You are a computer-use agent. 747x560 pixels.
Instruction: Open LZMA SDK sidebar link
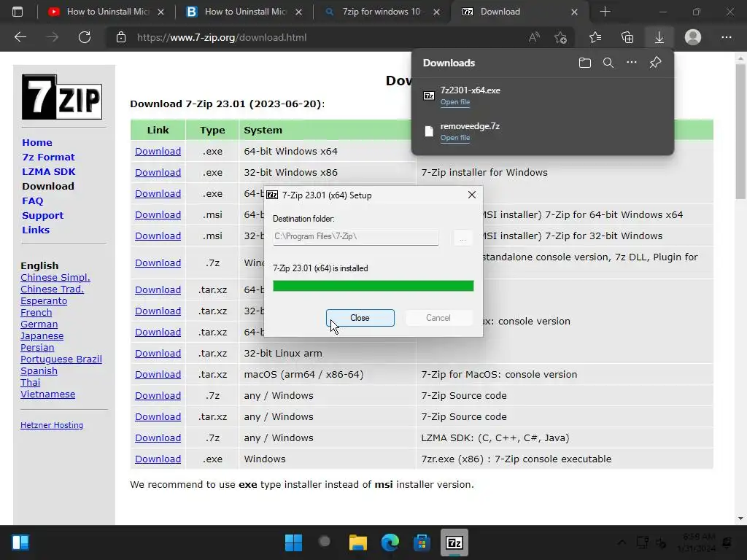pyautogui.click(x=49, y=171)
